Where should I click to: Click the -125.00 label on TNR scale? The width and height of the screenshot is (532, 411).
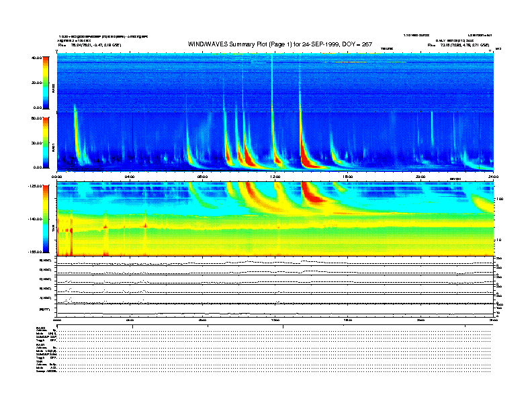click(x=36, y=186)
